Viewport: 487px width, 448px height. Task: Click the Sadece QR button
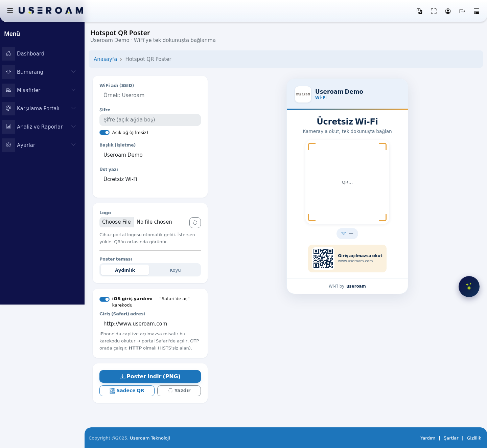(127, 390)
